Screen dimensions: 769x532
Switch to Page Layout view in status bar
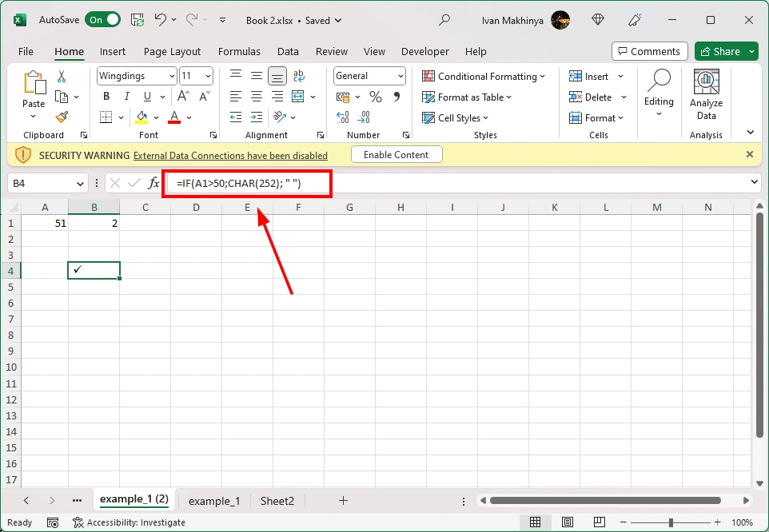point(568,522)
